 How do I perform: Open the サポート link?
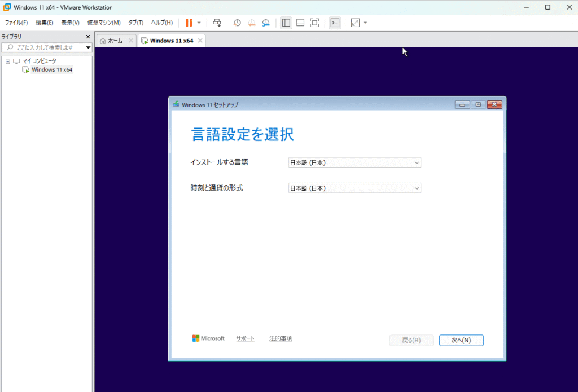click(245, 338)
